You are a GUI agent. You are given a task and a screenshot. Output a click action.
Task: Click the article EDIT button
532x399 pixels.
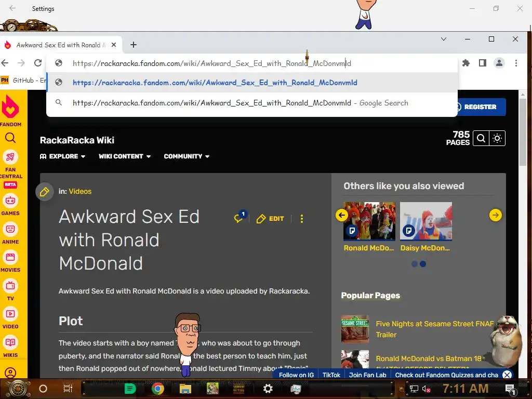click(270, 219)
